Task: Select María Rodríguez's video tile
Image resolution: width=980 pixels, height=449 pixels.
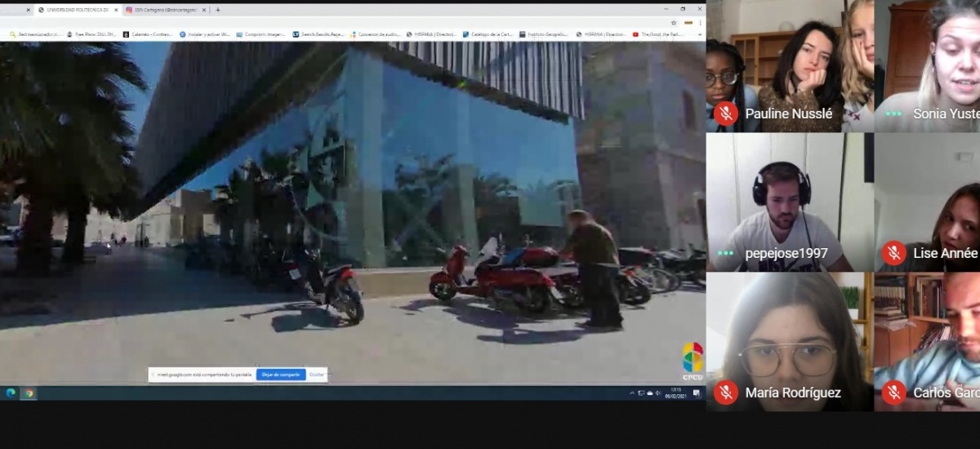Action: click(790, 341)
